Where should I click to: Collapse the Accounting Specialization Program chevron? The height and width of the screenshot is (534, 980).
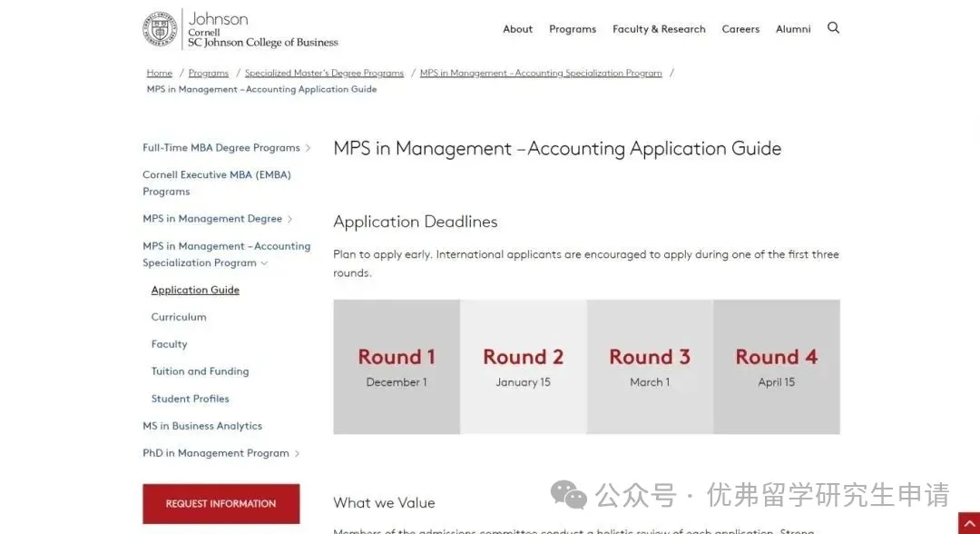(x=264, y=263)
